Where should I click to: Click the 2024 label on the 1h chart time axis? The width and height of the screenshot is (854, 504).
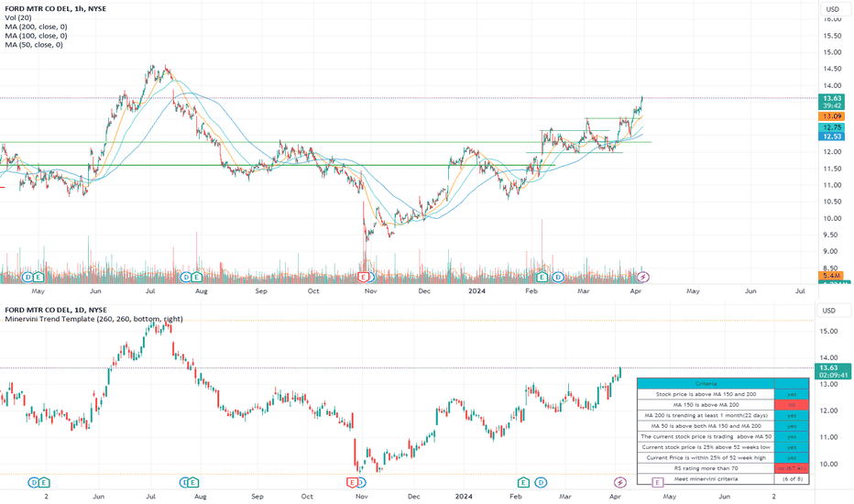pos(476,291)
